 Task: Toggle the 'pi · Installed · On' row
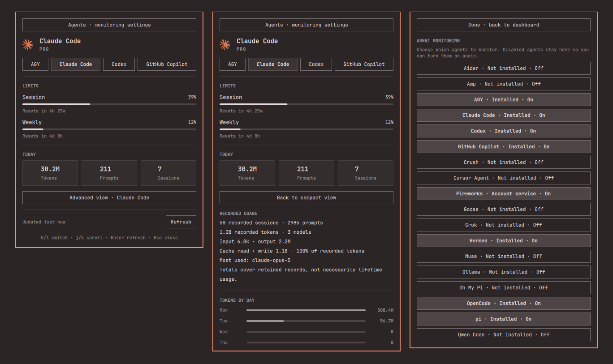click(504, 319)
